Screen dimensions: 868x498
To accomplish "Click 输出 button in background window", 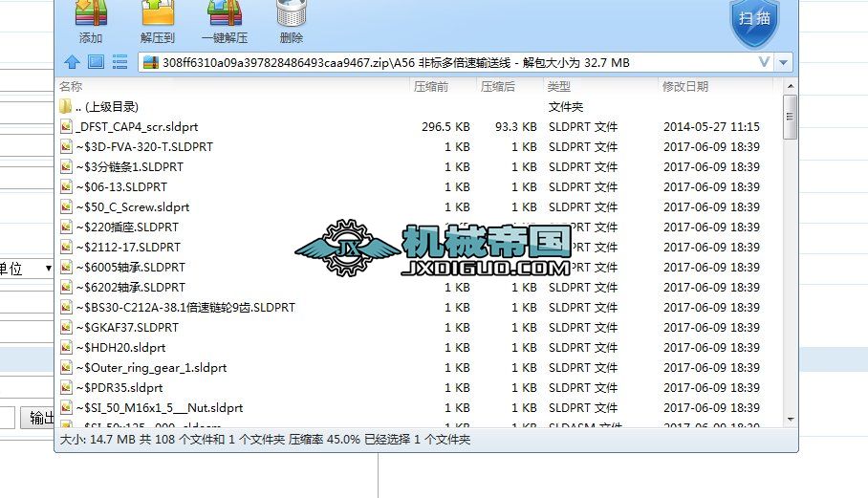I will (x=37, y=417).
